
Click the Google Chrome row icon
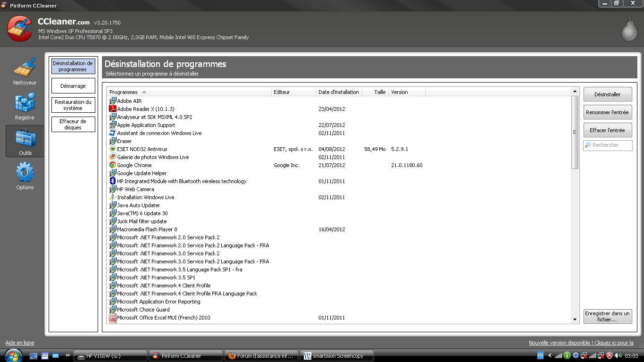point(112,165)
